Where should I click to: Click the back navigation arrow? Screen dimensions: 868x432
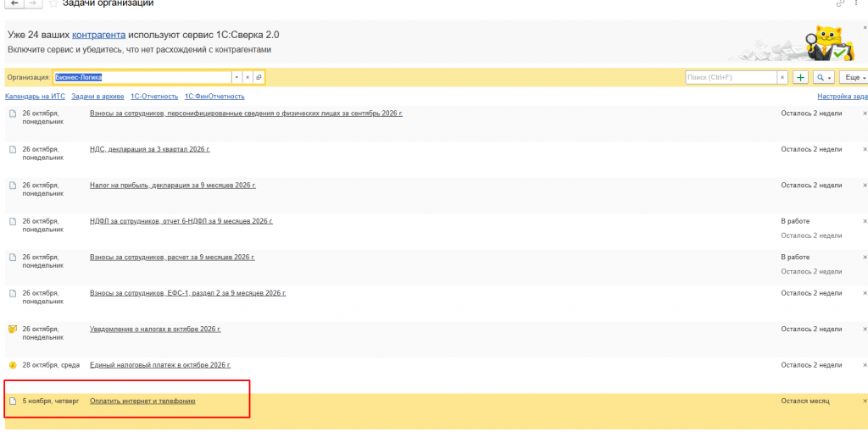14,3
